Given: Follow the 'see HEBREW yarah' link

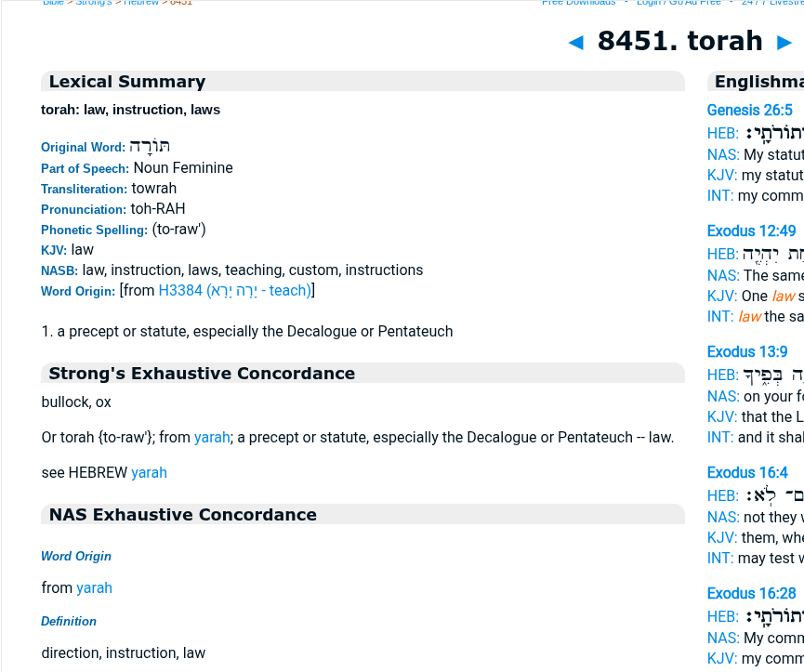Looking at the screenshot, I should click(149, 473).
